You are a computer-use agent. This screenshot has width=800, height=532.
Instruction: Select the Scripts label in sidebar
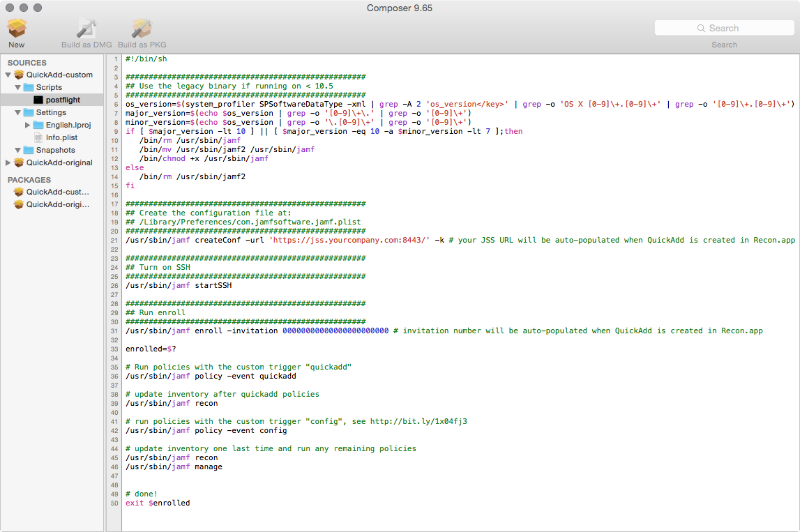(49, 87)
